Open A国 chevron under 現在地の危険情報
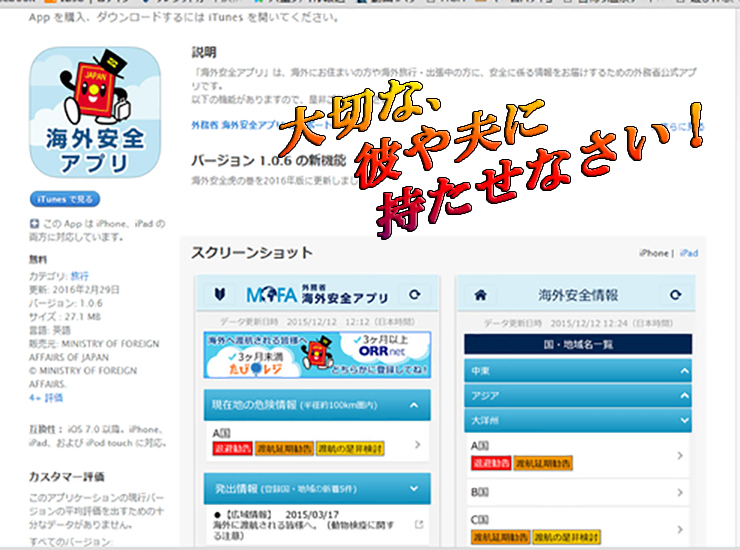Image resolution: width=740 pixels, height=550 pixels. pyautogui.click(x=418, y=444)
